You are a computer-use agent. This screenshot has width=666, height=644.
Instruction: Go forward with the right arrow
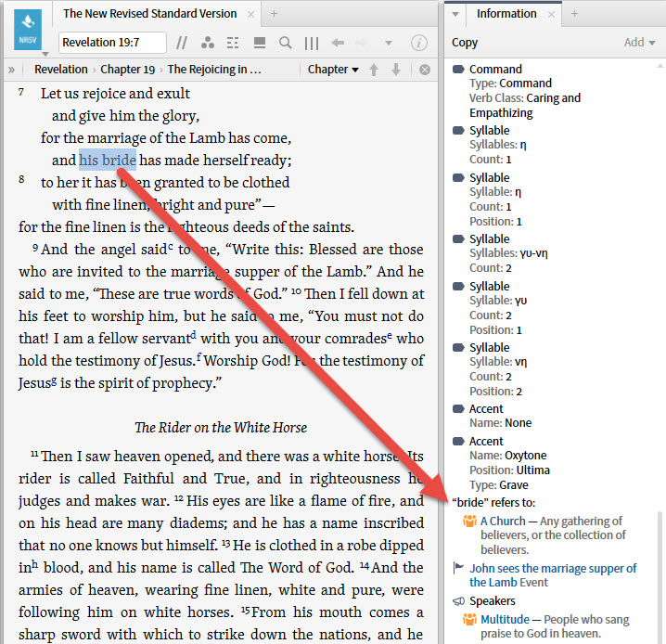coord(362,43)
